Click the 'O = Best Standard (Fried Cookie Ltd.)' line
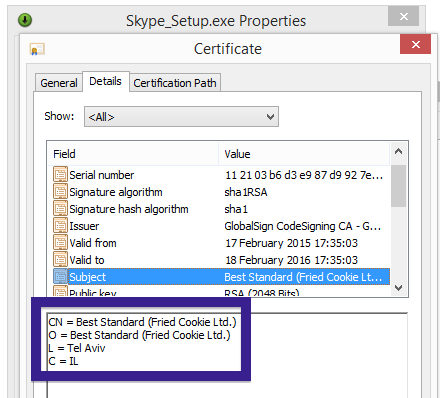This screenshot has height=398, width=440. pos(139,335)
